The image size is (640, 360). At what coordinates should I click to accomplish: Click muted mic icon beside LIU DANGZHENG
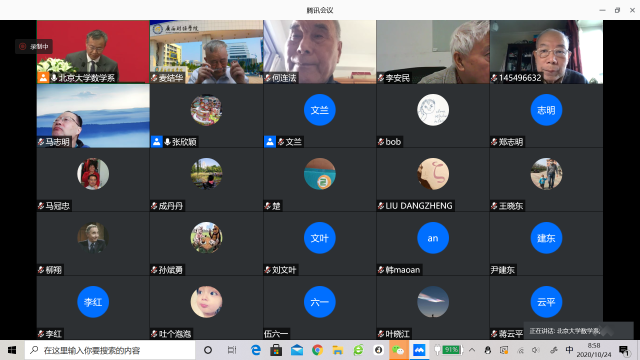[381, 206]
